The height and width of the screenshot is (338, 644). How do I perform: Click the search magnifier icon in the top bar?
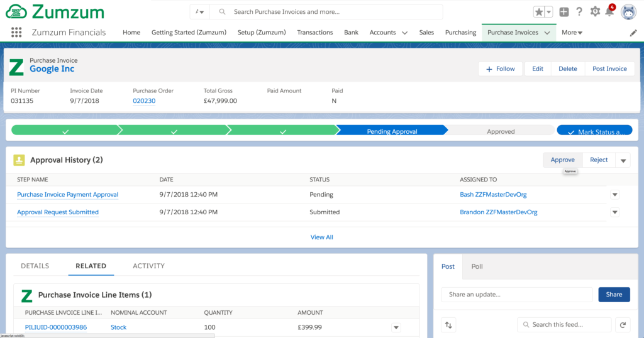point(222,12)
